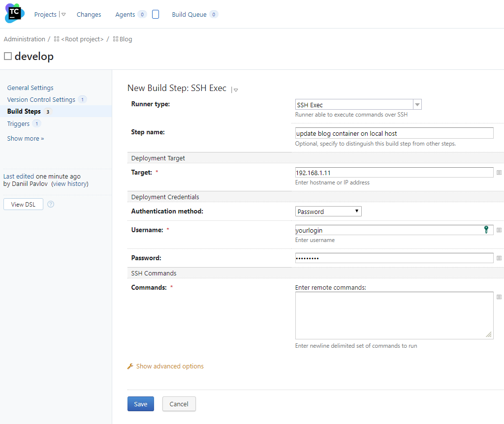Click the key icon in Username field

[x=487, y=230]
